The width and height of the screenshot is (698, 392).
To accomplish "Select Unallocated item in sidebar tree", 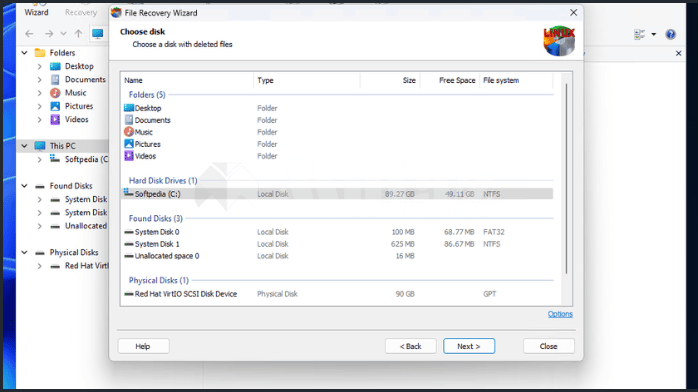I will (86, 226).
